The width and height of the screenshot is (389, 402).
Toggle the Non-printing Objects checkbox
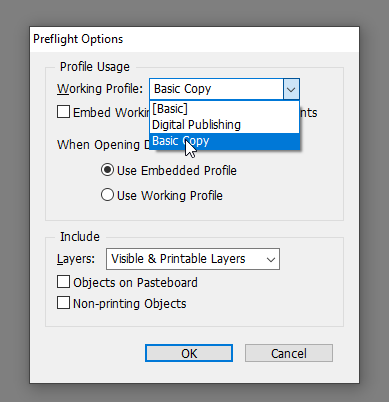63,303
